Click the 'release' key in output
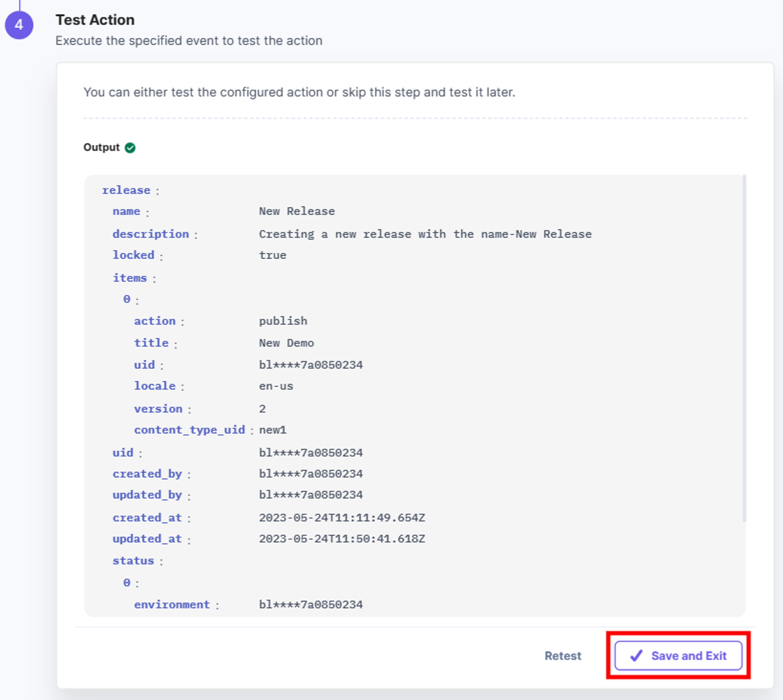 coord(126,190)
